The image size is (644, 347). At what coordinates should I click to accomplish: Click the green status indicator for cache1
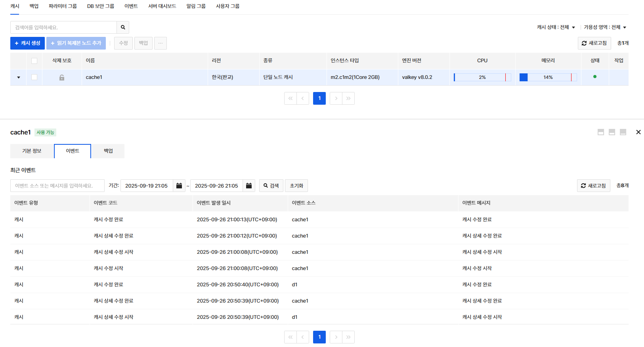pyautogui.click(x=594, y=77)
